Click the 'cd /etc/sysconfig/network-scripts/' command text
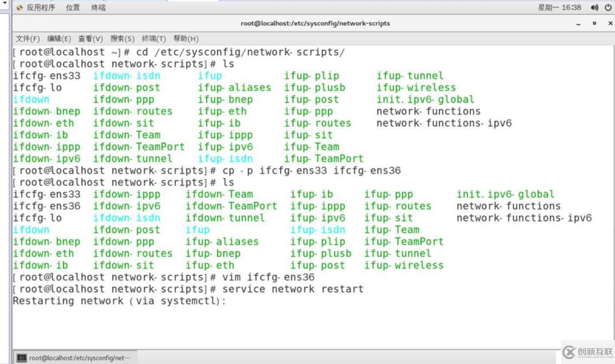 (x=241, y=52)
